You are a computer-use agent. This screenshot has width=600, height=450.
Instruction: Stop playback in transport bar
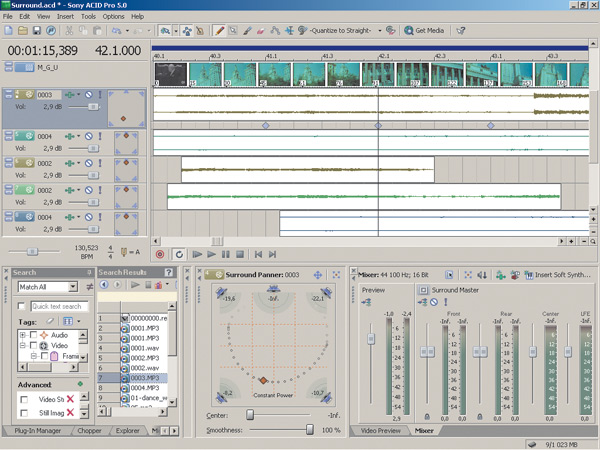pyautogui.click(x=240, y=254)
